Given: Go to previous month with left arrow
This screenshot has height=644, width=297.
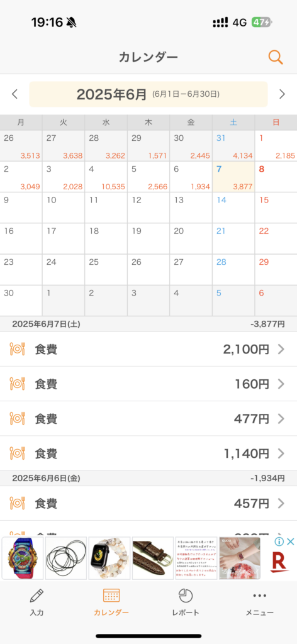Looking at the screenshot, I should click(x=15, y=94).
